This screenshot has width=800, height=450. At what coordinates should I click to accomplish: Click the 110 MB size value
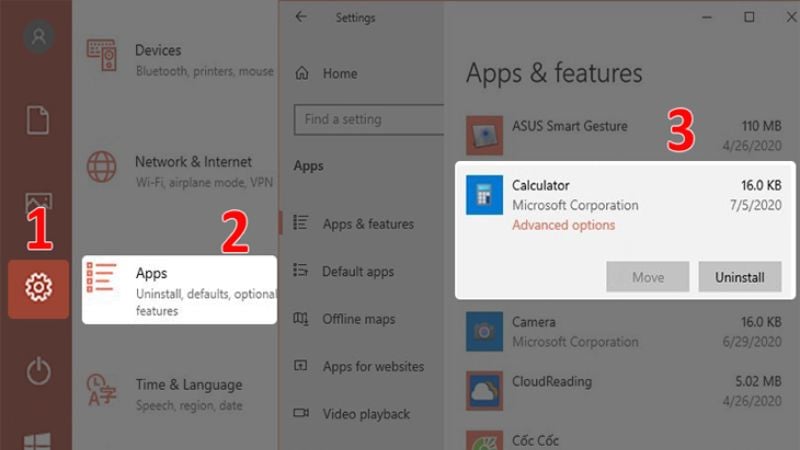[x=761, y=126]
